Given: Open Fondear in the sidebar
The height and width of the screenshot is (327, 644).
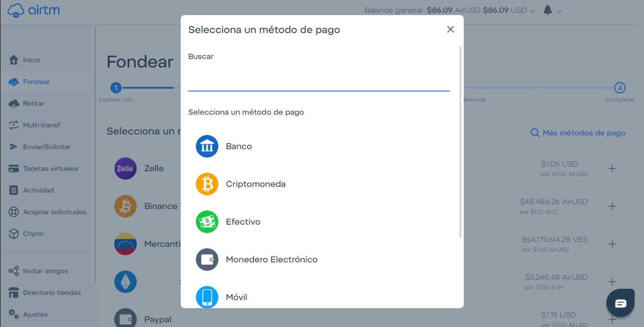Looking at the screenshot, I should 47,82.
